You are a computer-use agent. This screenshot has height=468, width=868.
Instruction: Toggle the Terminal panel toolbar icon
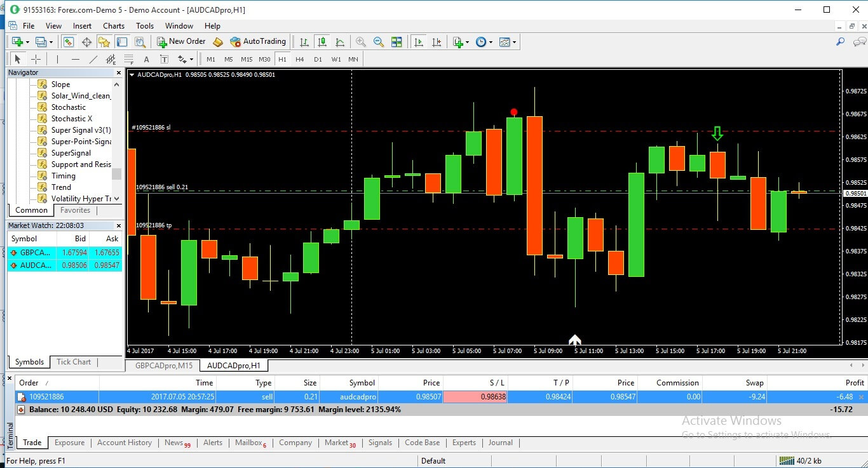tap(122, 42)
